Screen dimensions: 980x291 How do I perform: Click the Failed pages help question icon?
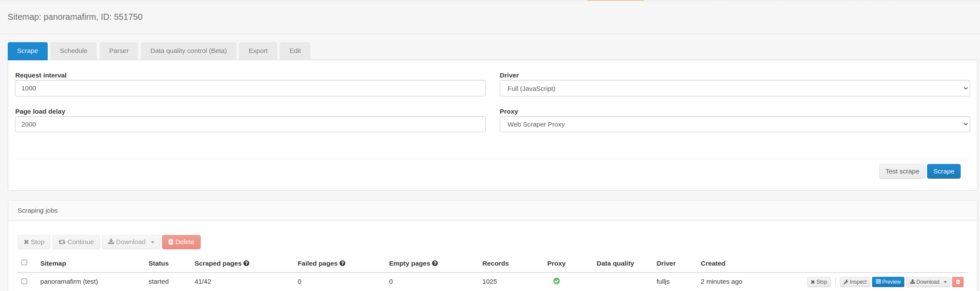(343, 263)
